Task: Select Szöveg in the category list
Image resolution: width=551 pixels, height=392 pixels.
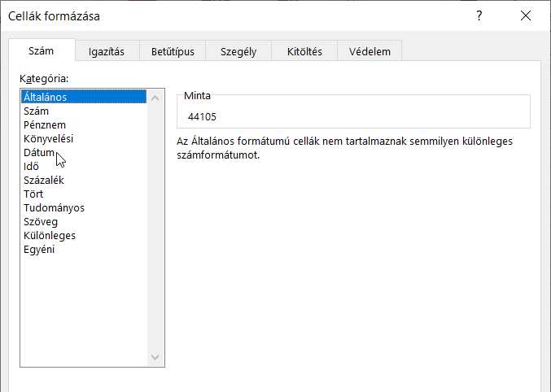Action: 41,222
